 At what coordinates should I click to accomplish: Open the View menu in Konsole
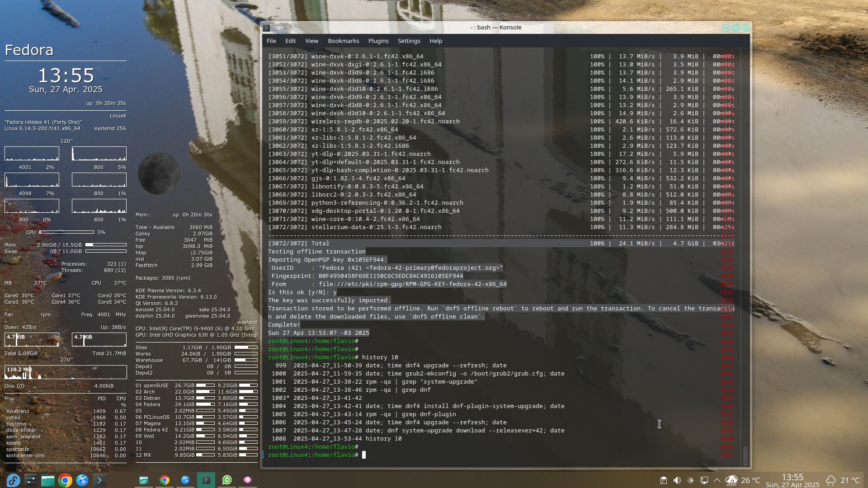[311, 41]
